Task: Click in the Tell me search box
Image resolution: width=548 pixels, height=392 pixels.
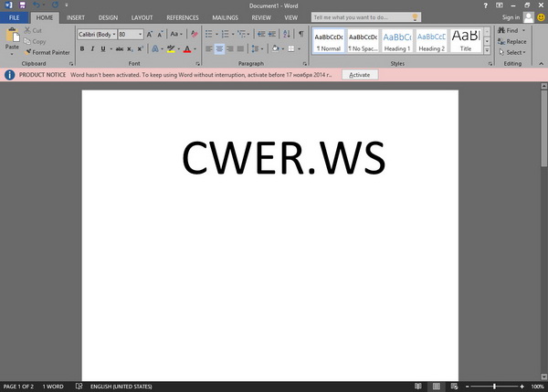Action: pyautogui.click(x=366, y=17)
